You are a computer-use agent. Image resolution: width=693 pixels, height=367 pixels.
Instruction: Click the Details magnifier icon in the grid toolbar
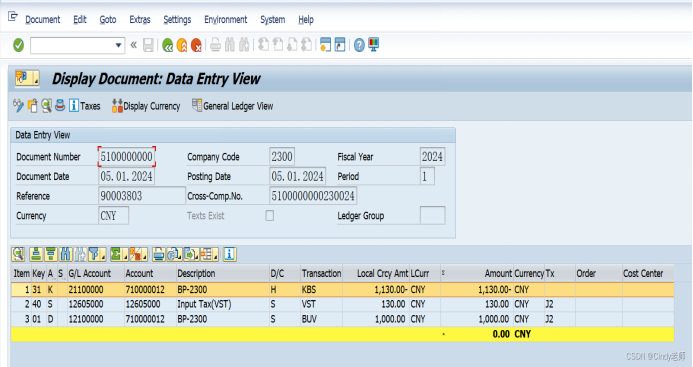point(18,254)
